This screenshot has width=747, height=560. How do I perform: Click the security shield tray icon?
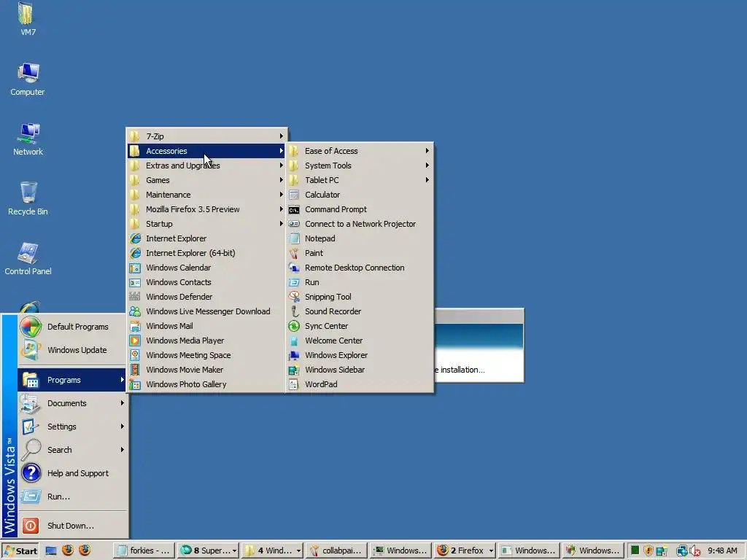click(648, 551)
